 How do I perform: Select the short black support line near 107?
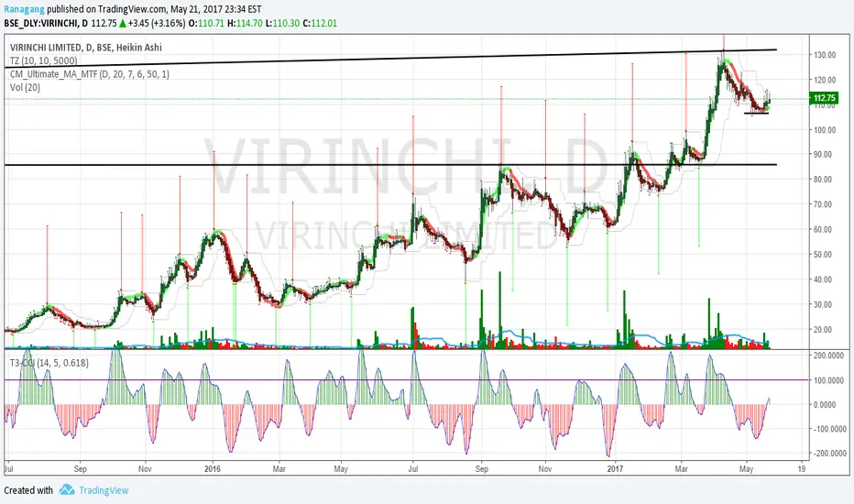coord(757,113)
